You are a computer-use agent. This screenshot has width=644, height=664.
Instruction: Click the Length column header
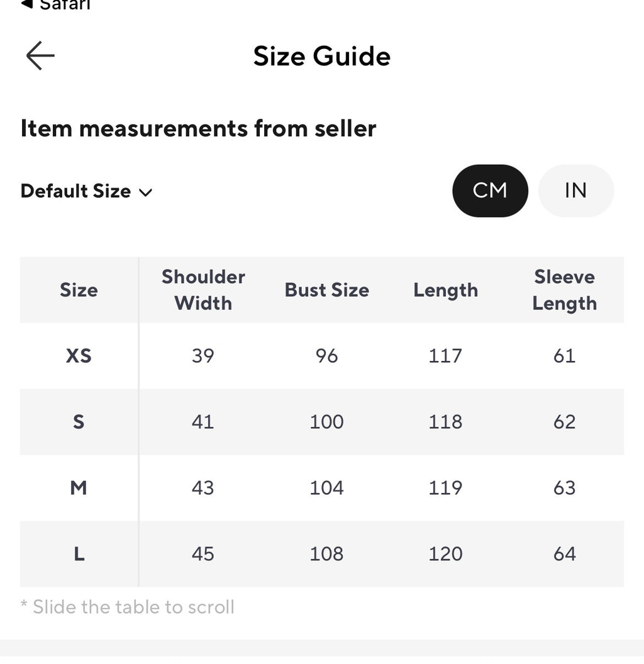(x=446, y=290)
